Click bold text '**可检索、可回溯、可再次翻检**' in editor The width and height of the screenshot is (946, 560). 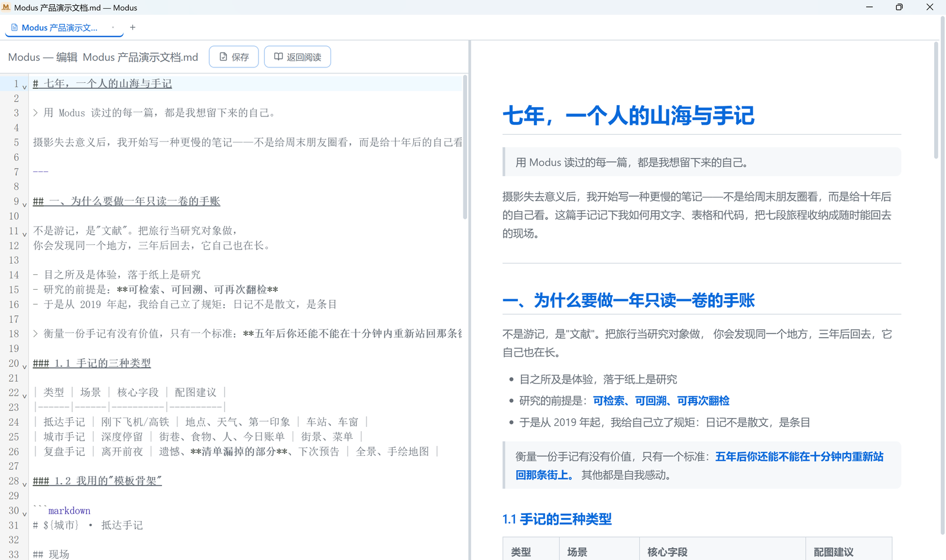point(197,289)
